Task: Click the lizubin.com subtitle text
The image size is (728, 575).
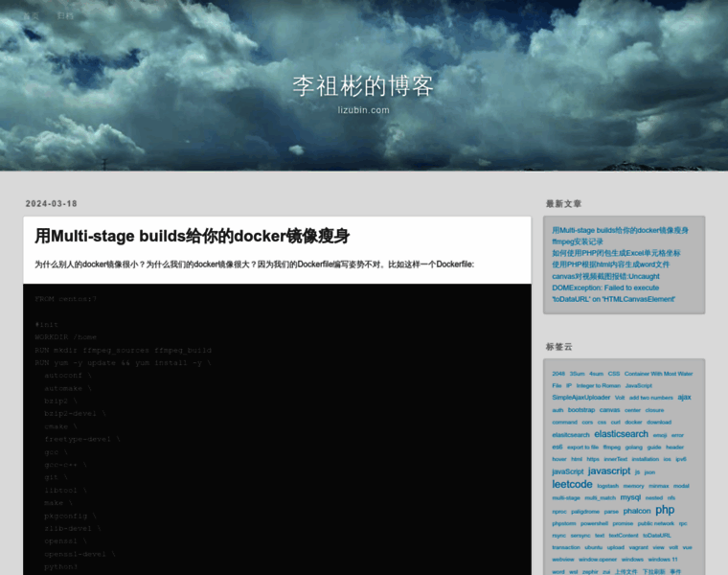Action: coord(364,110)
